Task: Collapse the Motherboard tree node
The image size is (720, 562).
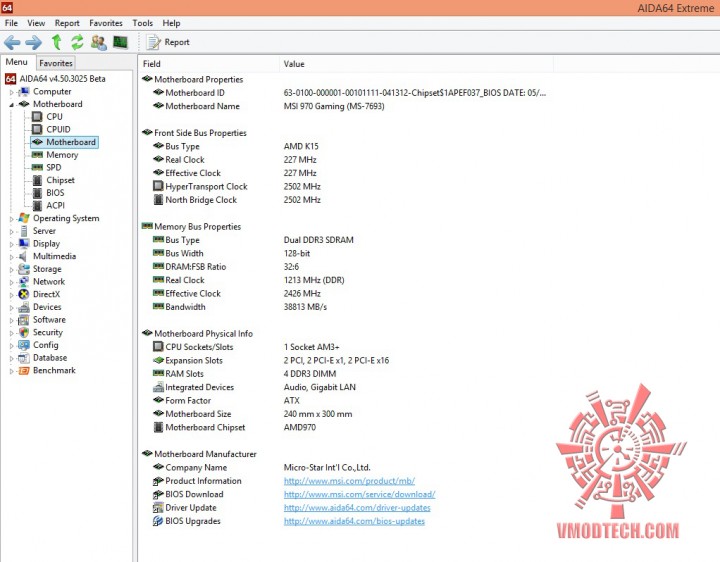Action: 11,105
